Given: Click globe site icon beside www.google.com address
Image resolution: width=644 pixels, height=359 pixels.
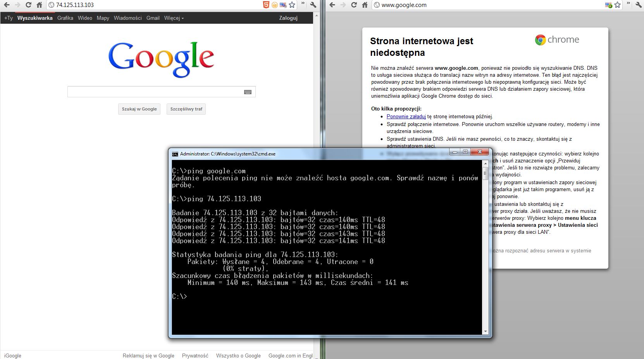Looking at the screenshot, I should 377,5.
